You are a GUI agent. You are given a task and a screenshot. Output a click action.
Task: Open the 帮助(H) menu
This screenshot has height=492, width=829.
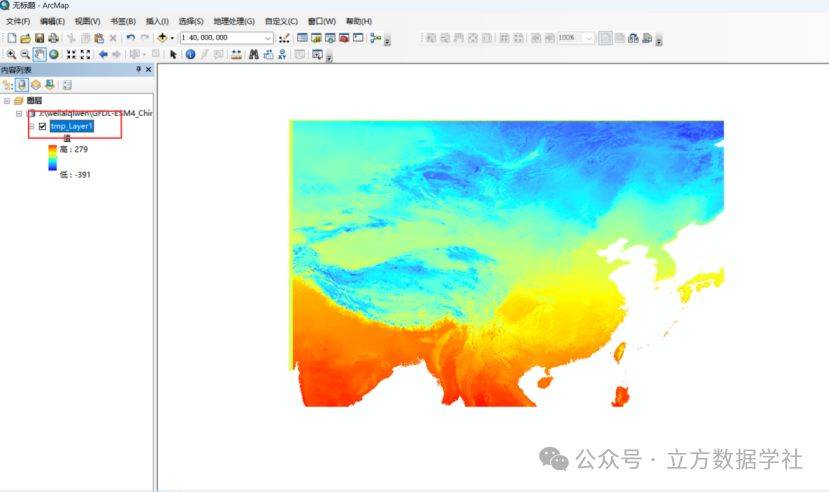358,21
